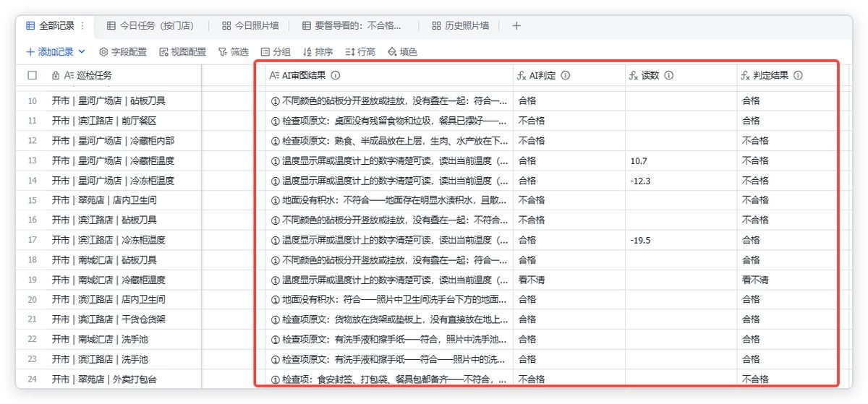
Task: Open 视图配置 view settings
Action: pyautogui.click(x=183, y=52)
